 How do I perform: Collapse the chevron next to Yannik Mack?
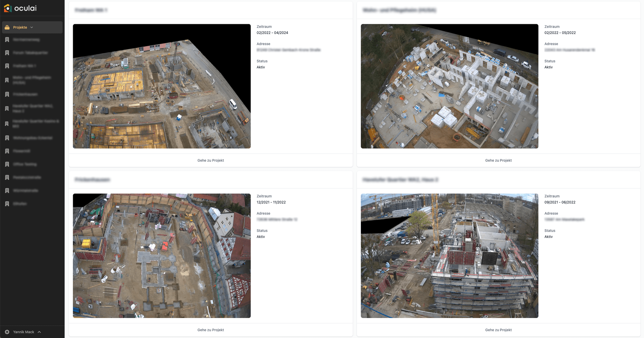40,332
